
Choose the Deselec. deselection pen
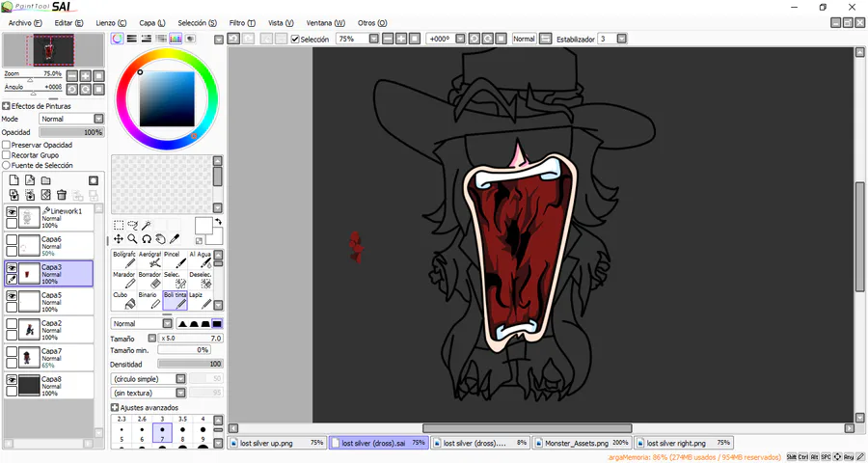pyautogui.click(x=201, y=280)
